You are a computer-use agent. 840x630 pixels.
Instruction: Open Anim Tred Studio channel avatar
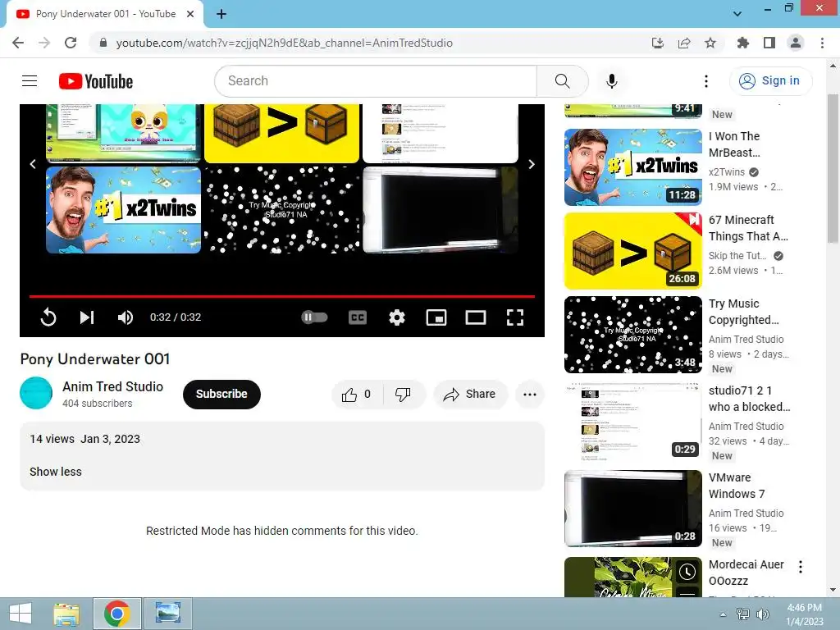click(x=36, y=393)
